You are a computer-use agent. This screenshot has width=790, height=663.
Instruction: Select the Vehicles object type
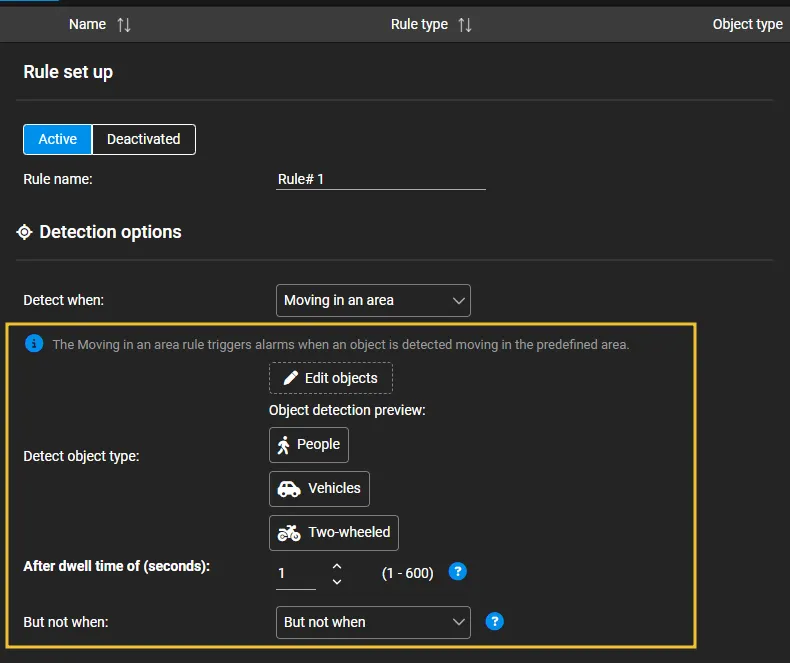pyautogui.click(x=319, y=489)
